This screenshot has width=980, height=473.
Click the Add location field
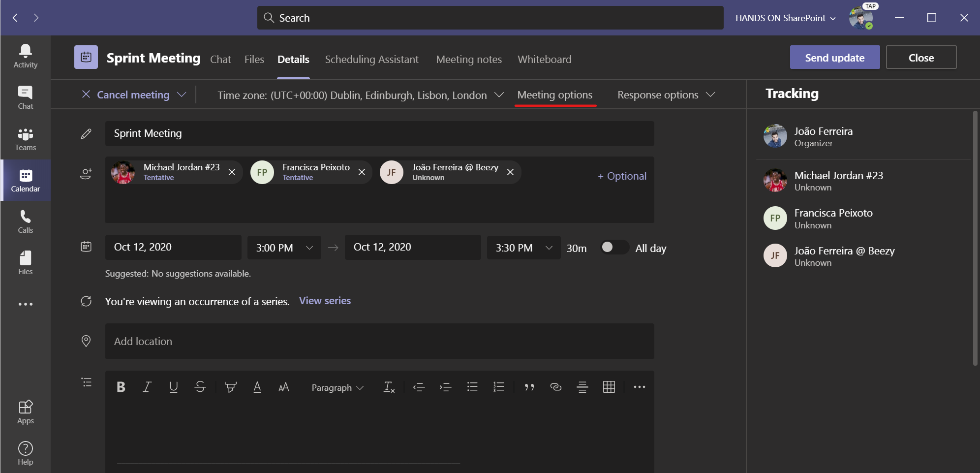coord(379,341)
